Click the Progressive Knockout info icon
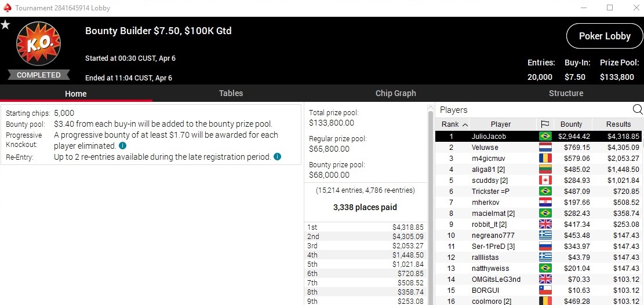This screenshot has height=305, width=644. pos(122,146)
